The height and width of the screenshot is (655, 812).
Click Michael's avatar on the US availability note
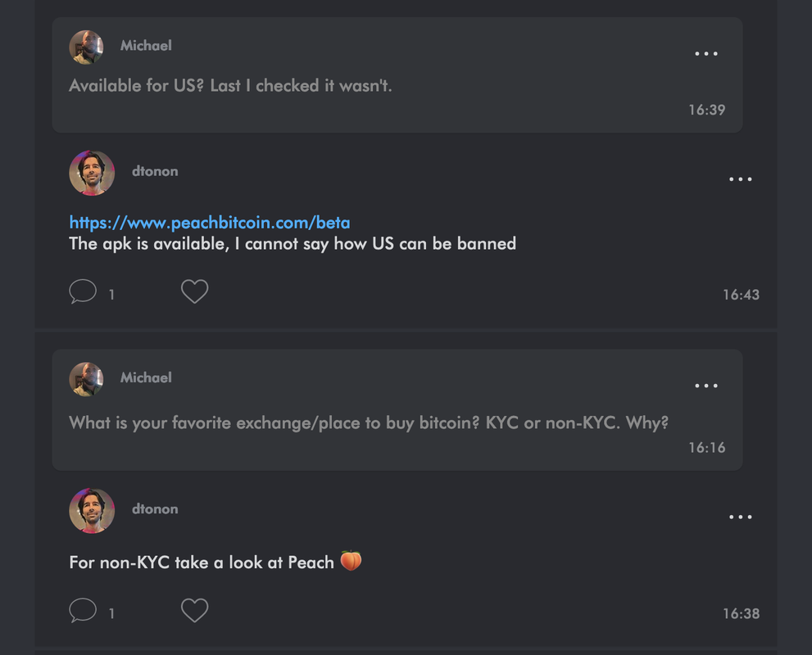tap(86, 47)
